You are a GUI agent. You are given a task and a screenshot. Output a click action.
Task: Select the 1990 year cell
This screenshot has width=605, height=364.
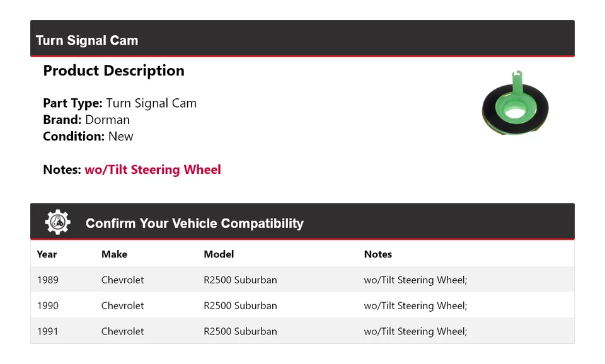pyautogui.click(x=47, y=305)
